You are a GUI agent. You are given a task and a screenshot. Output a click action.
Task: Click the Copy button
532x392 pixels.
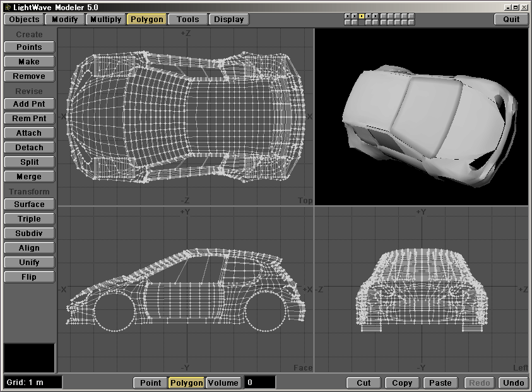(x=402, y=383)
